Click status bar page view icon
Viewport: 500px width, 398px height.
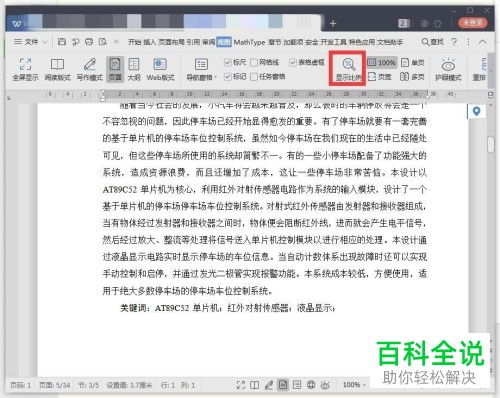point(283,385)
